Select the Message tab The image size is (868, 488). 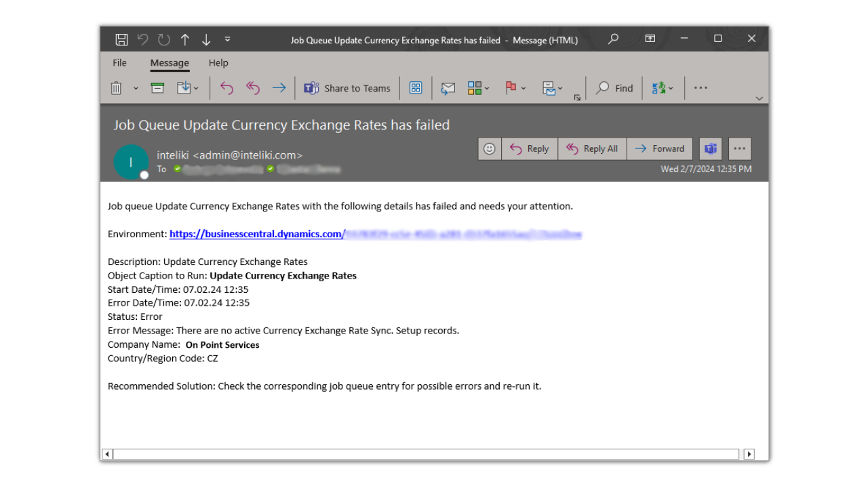tap(170, 62)
